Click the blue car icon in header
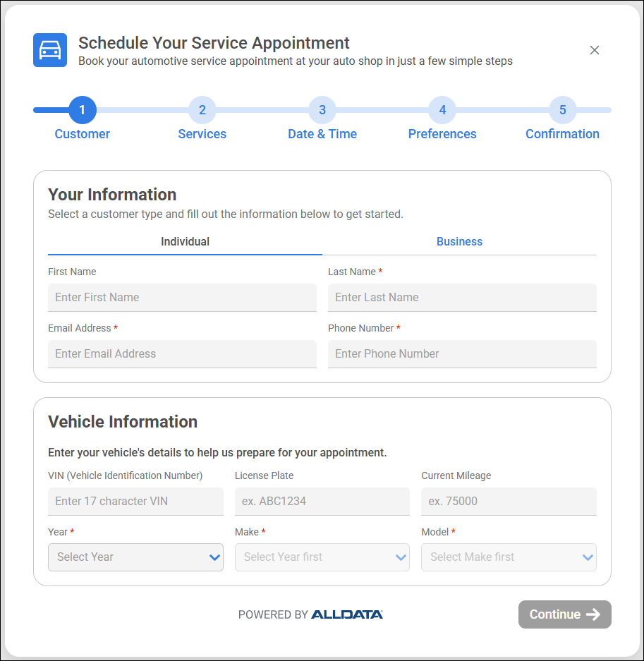Screen dimensions: 644x661 50,50
